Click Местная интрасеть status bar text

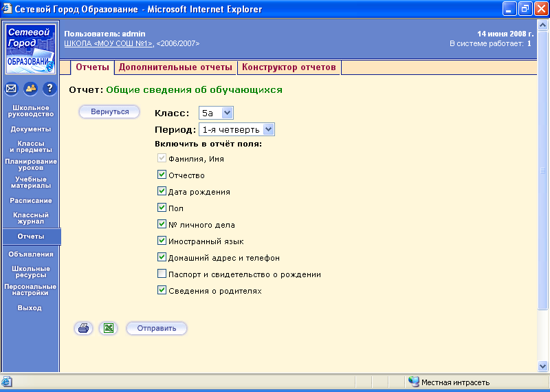(x=455, y=382)
